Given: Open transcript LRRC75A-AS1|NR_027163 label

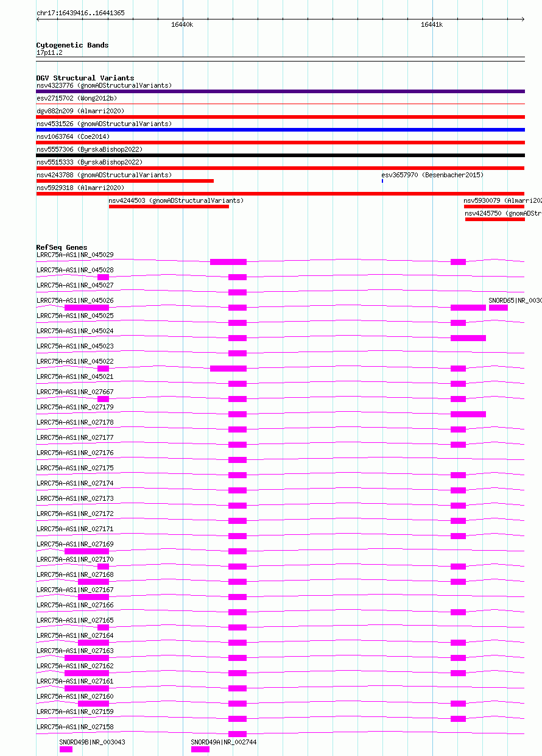Looking at the screenshot, I should (x=75, y=651).
